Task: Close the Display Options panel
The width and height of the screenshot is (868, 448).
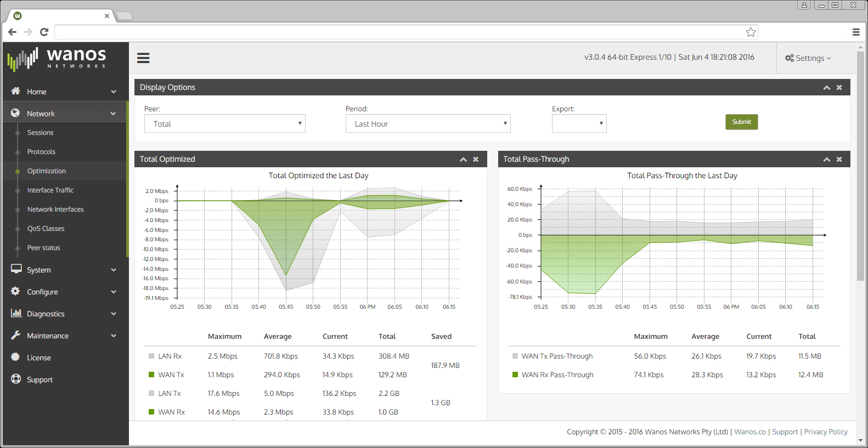Action: tap(839, 88)
